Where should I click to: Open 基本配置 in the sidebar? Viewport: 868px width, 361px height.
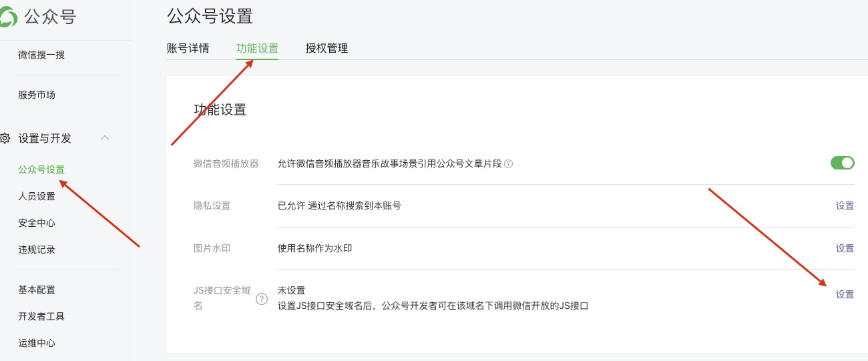(37, 290)
